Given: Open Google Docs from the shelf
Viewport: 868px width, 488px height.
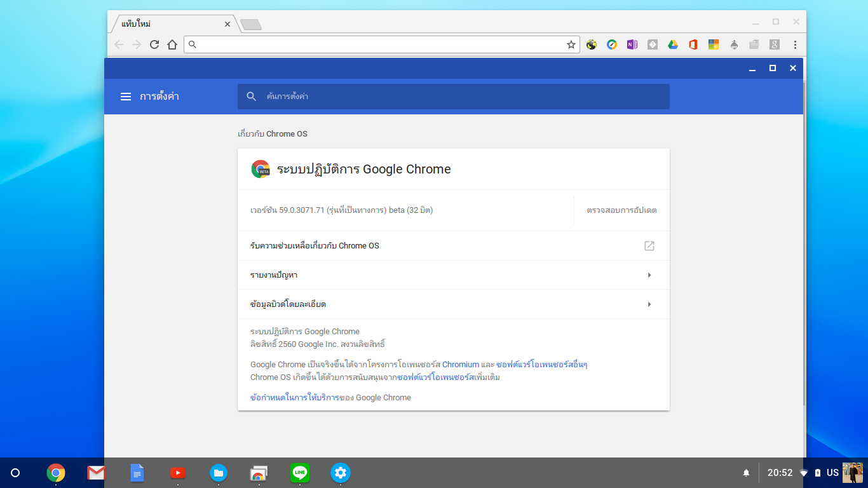Looking at the screenshot, I should (x=137, y=473).
